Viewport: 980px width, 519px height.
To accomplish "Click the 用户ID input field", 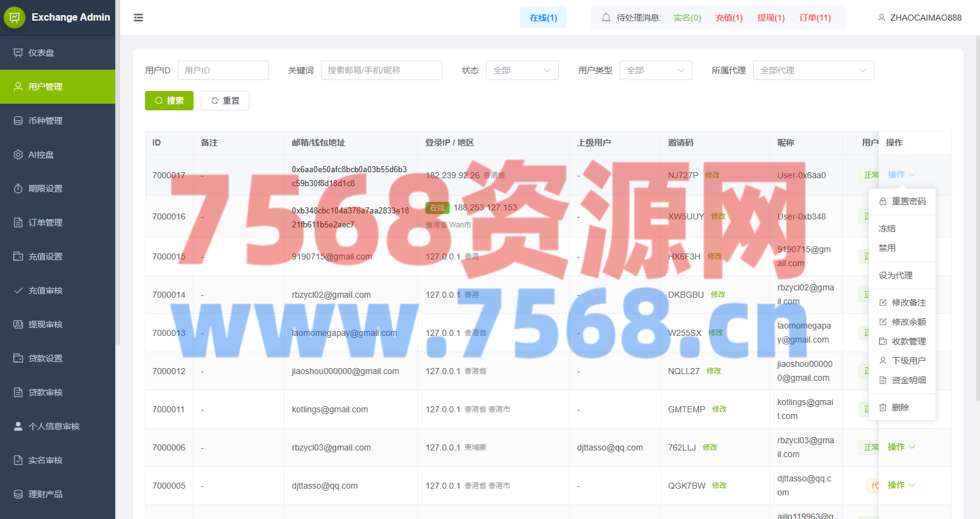I will 223,70.
